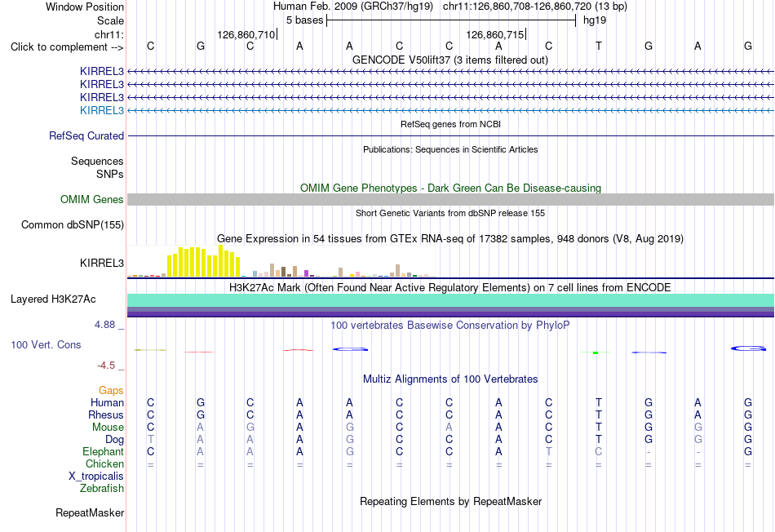This screenshot has width=775, height=532.
Task: Open the GENCODE V50lift37 track title
Action: 450,60
